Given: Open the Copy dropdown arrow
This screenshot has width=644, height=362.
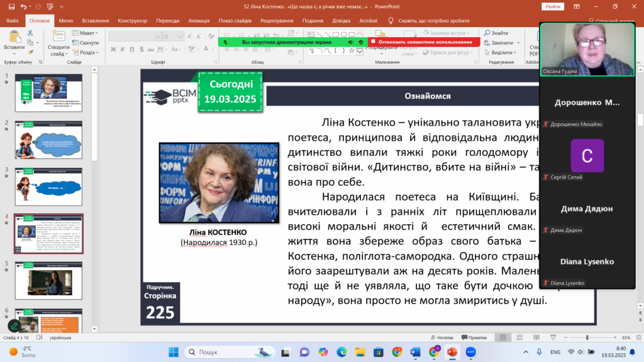Looking at the screenshot, I should coord(37,43).
